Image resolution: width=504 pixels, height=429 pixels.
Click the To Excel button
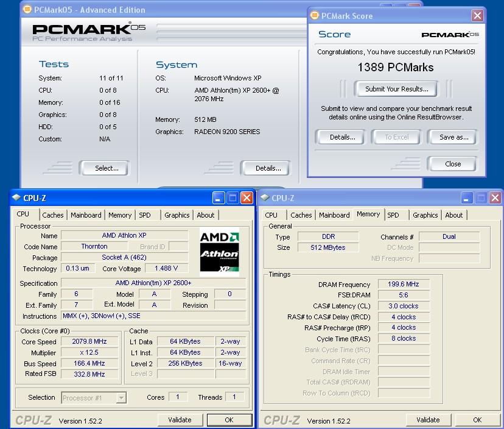tap(397, 137)
